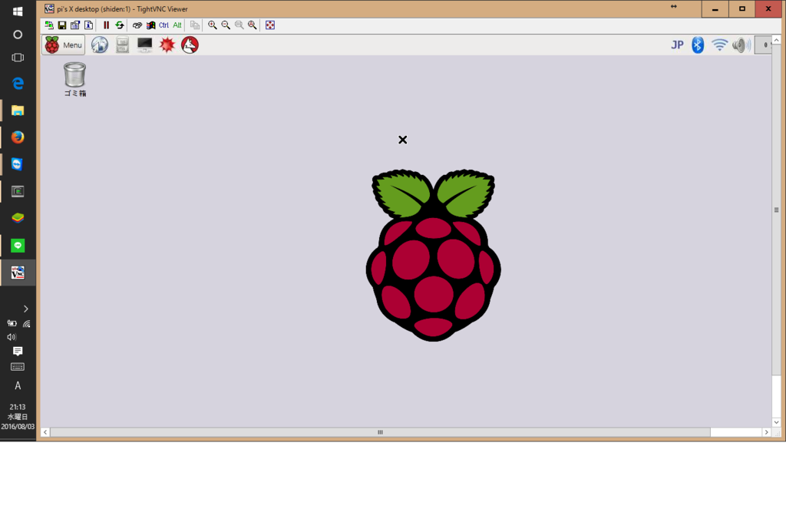This screenshot has height=532, width=786.
Task: Launch the web browser globe icon
Action: coord(100,45)
